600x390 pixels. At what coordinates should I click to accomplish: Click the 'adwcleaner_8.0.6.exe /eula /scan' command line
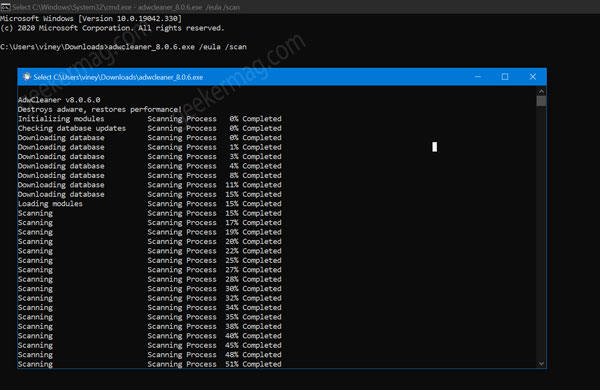tap(178, 47)
